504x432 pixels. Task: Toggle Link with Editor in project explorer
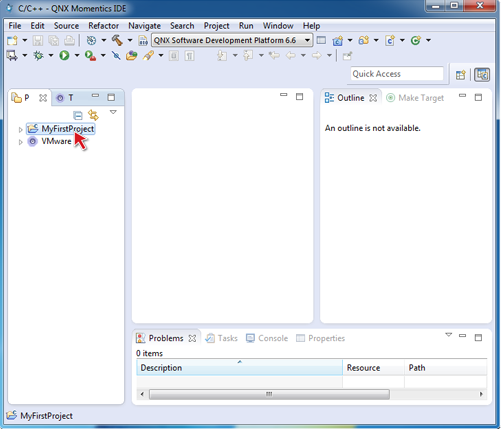[93, 115]
